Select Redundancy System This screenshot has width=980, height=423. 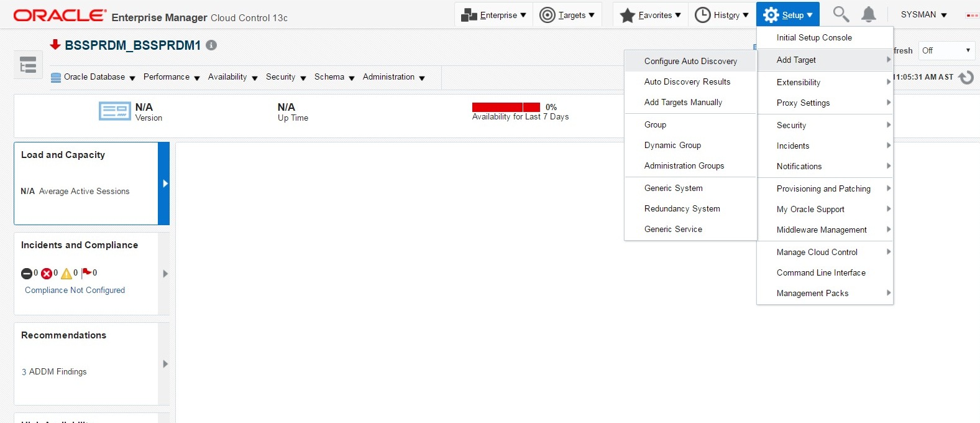tap(690, 208)
